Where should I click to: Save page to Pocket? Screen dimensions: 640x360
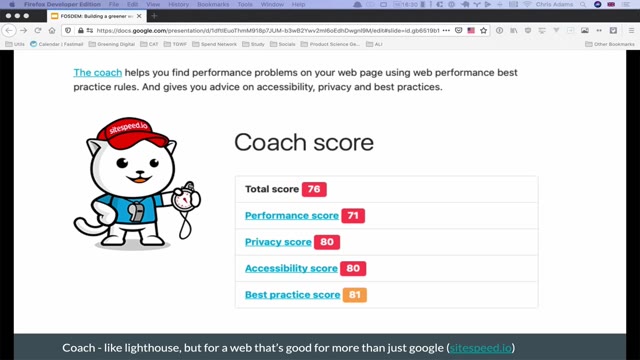458,31
